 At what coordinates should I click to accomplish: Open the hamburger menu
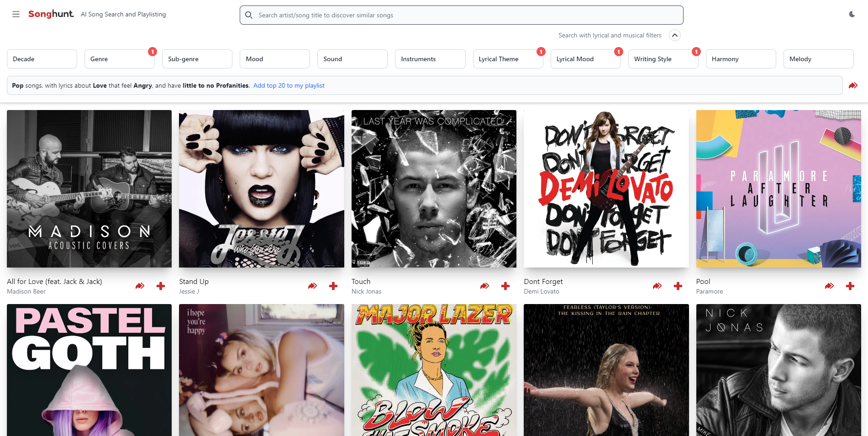click(x=16, y=14)
